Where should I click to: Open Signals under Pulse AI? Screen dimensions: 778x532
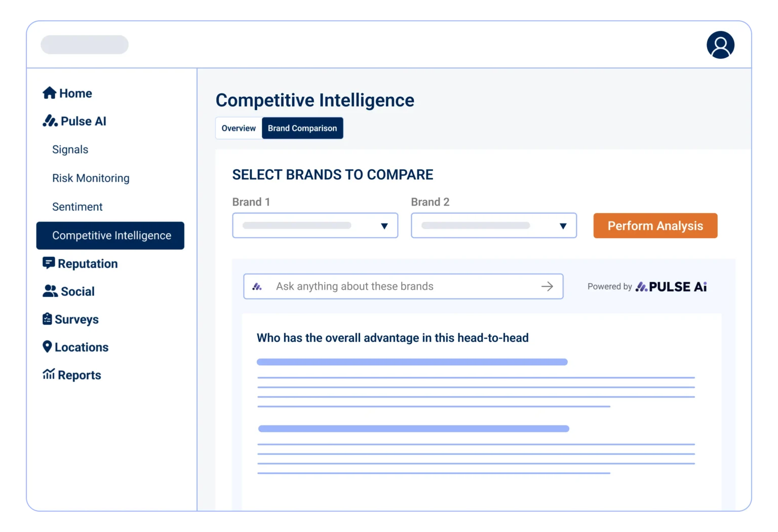[x=70, y=149]
